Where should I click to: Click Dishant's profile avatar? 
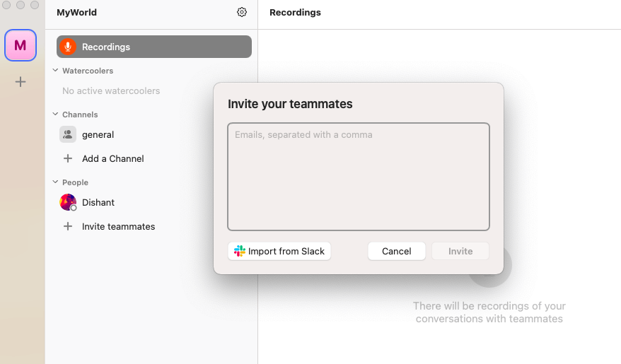[x=68, y=202]
